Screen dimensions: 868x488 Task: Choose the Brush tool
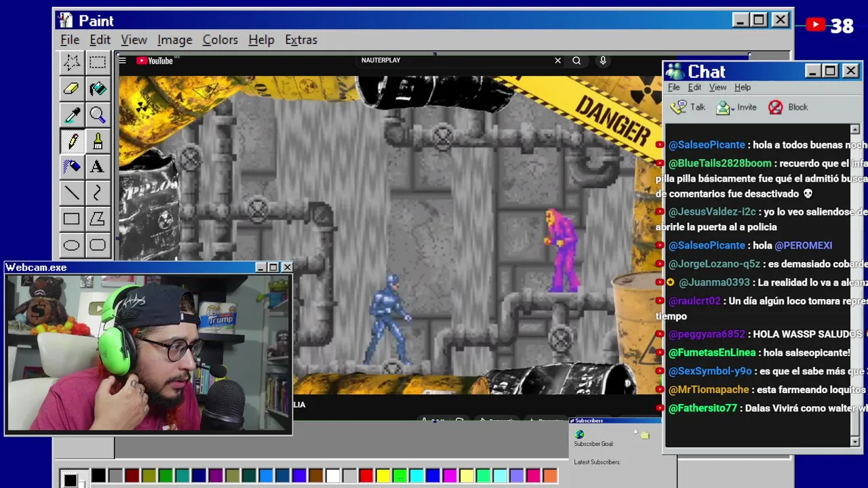point(98,141)
